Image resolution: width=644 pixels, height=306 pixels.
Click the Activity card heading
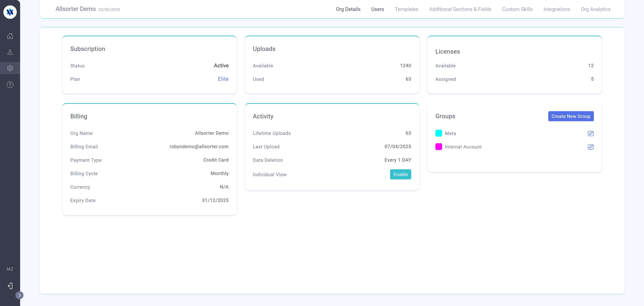(263, 116)
